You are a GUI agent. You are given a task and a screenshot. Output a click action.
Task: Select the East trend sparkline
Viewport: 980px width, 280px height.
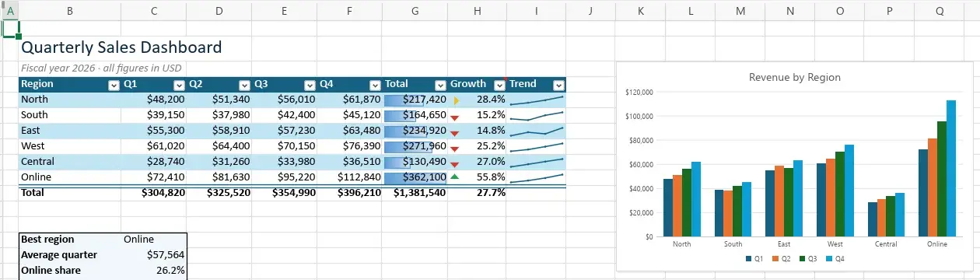coord(536,131)
